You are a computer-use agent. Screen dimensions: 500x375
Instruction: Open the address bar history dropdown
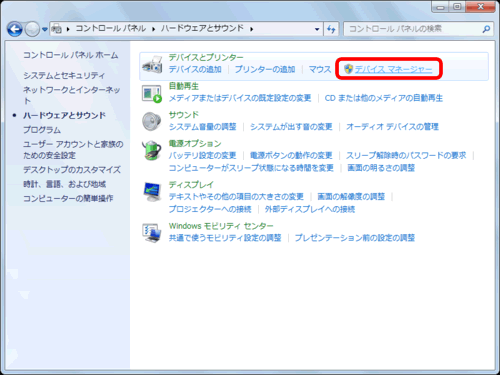coord(317,29)
